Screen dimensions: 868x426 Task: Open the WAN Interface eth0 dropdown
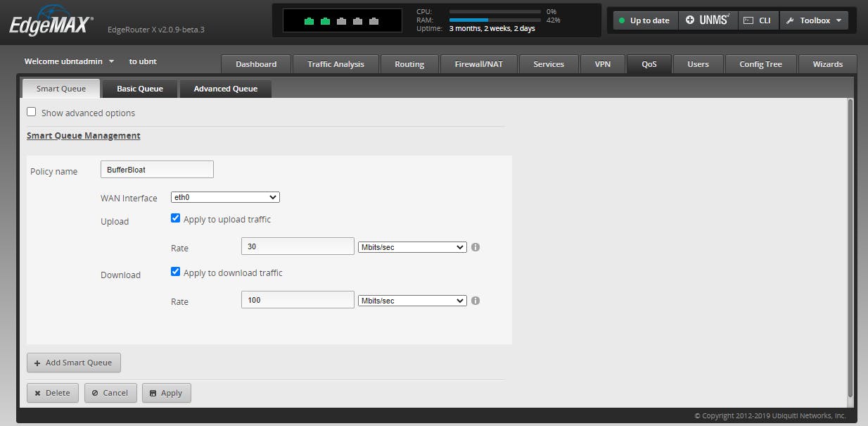[225, 198]
